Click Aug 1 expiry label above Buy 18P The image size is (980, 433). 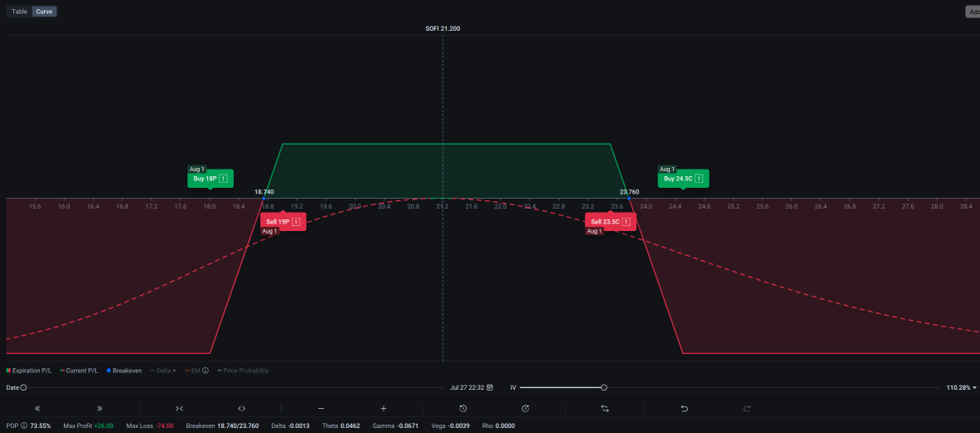(x=197, y=170)
